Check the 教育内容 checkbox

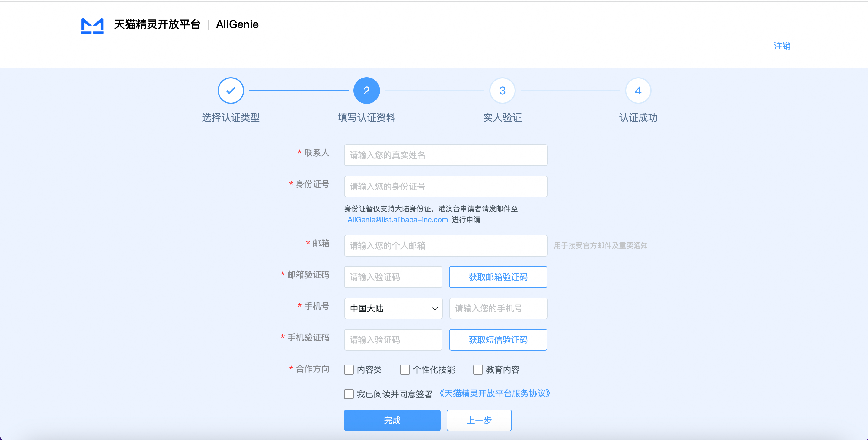(x=478, y=370)
